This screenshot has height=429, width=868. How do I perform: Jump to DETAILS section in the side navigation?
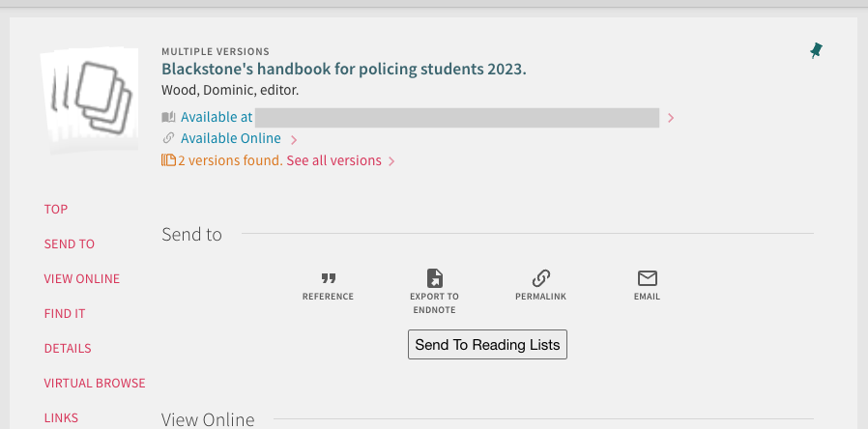point(68,349)
